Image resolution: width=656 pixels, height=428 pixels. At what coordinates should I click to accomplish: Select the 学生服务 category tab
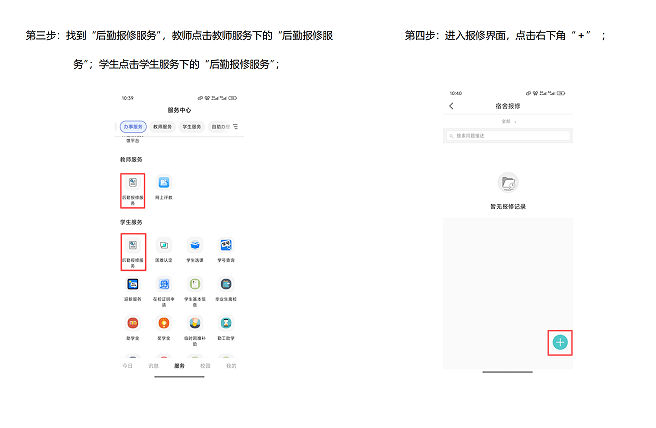192,126
